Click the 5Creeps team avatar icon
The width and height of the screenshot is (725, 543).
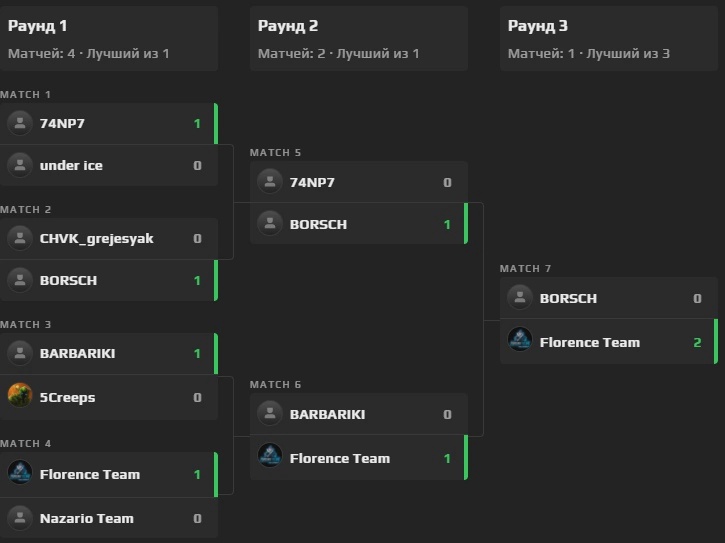tap(20, 396)
